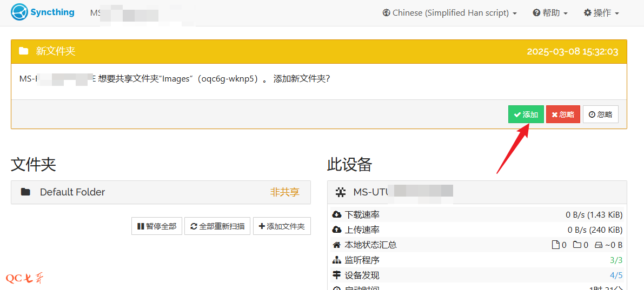Click 暂停全部 to pause all folders

click(x=156, y=226)
